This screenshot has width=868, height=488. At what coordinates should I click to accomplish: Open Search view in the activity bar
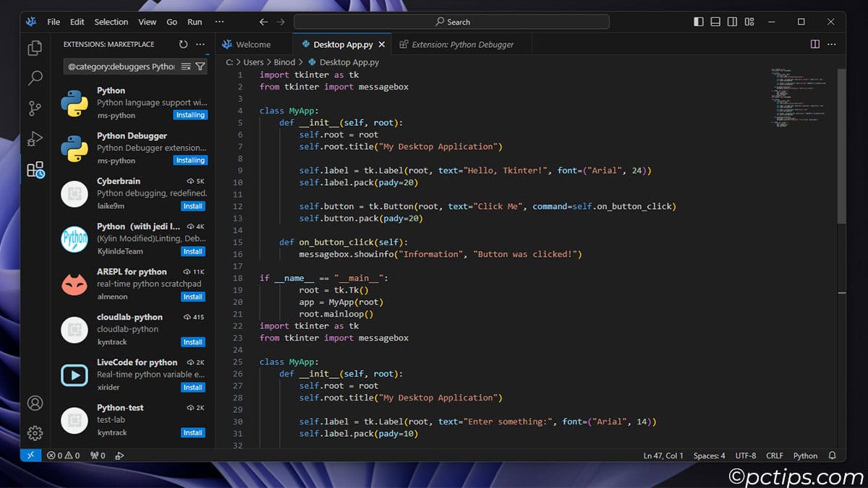pos(35,77)
